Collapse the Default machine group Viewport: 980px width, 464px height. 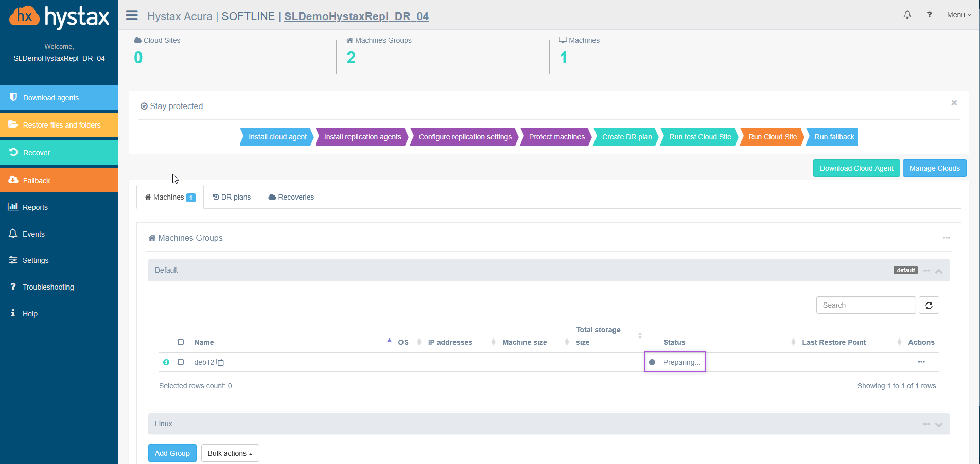939,271
